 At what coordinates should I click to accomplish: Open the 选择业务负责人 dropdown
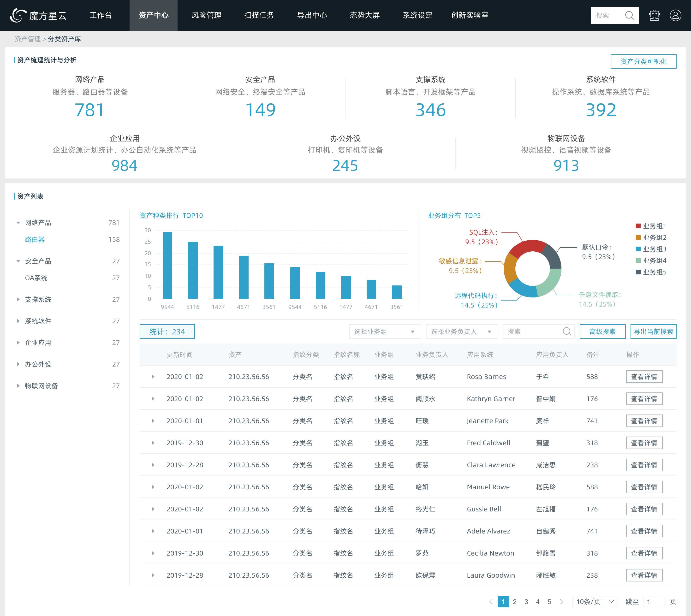(461, 331)
